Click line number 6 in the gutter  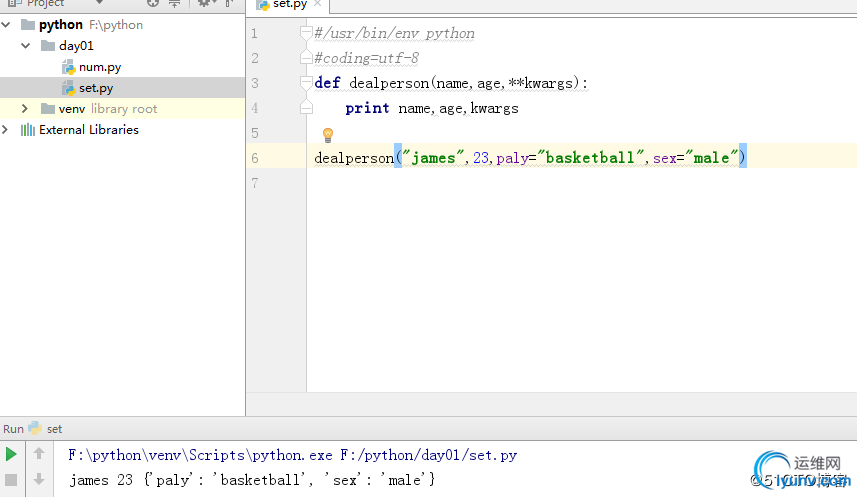coord(255,158)
